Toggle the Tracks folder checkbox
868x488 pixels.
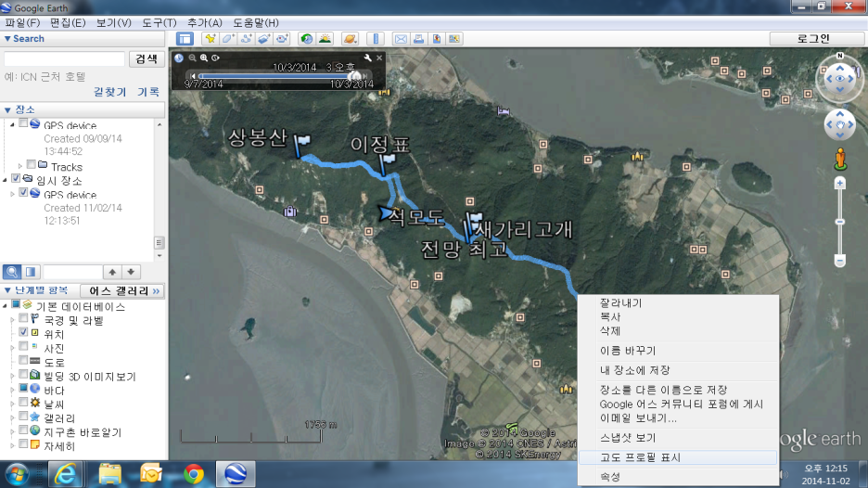tap(32, 164)
